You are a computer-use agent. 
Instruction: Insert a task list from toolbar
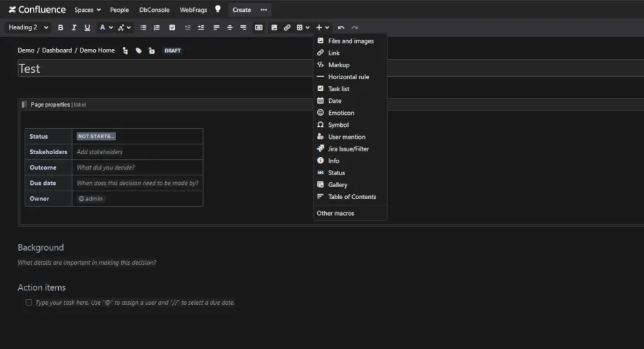click(x=172, y=27)
